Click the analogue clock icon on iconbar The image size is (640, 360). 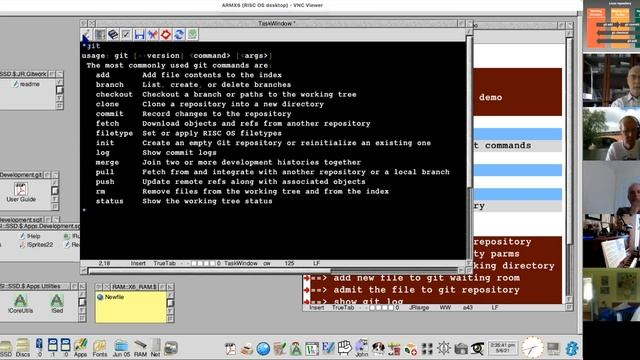(x=532, y=348)
